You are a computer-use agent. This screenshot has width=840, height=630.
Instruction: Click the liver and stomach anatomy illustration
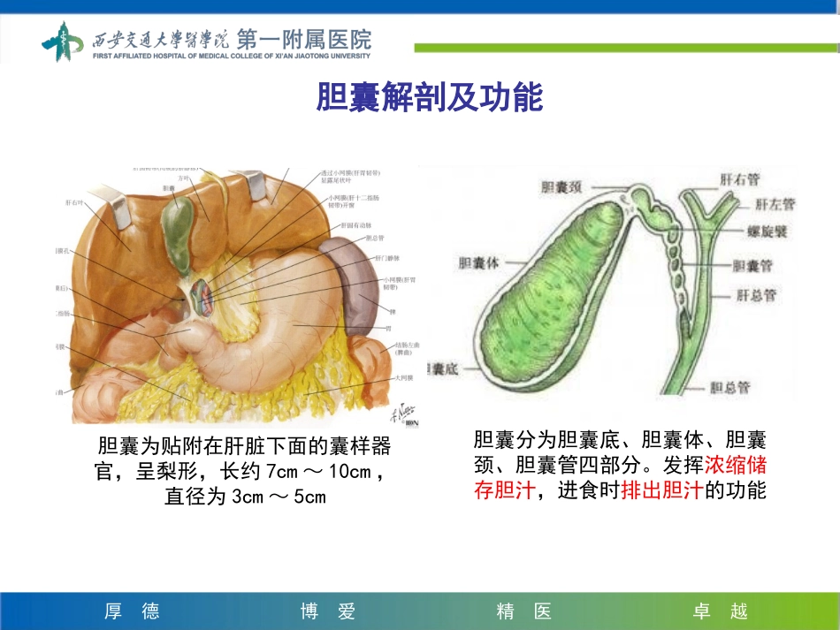coord(237,296)
